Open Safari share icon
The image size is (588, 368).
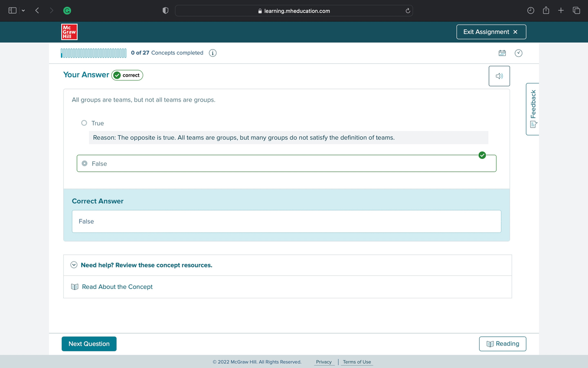click(546, 11)
